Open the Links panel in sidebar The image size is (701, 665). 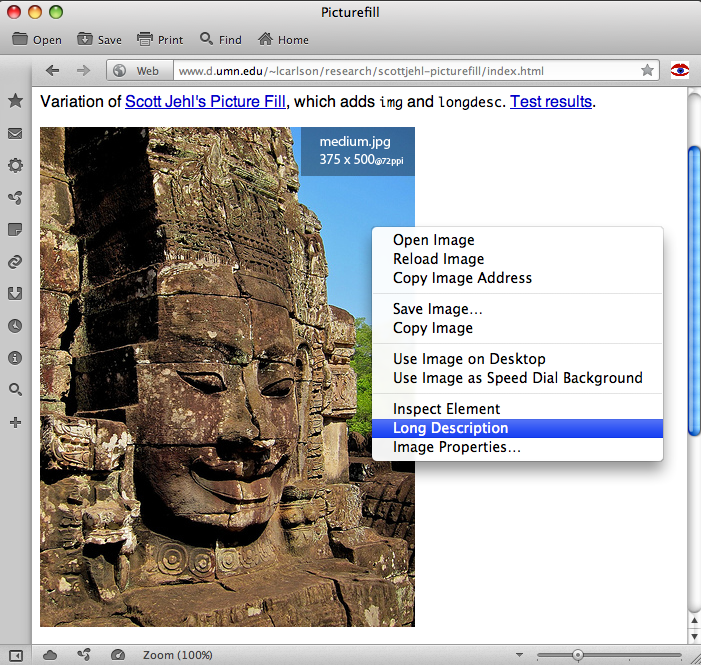(15, 261)
